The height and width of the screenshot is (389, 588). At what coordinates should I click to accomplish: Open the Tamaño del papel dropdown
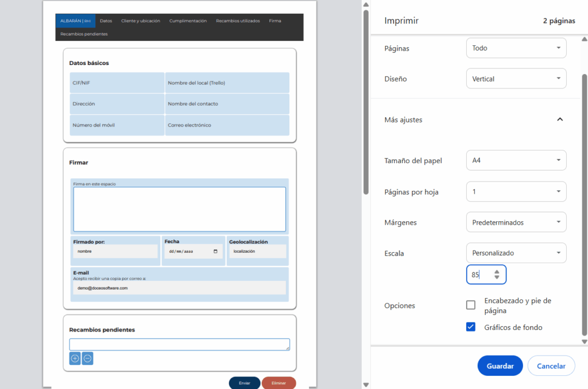point(516,160)
